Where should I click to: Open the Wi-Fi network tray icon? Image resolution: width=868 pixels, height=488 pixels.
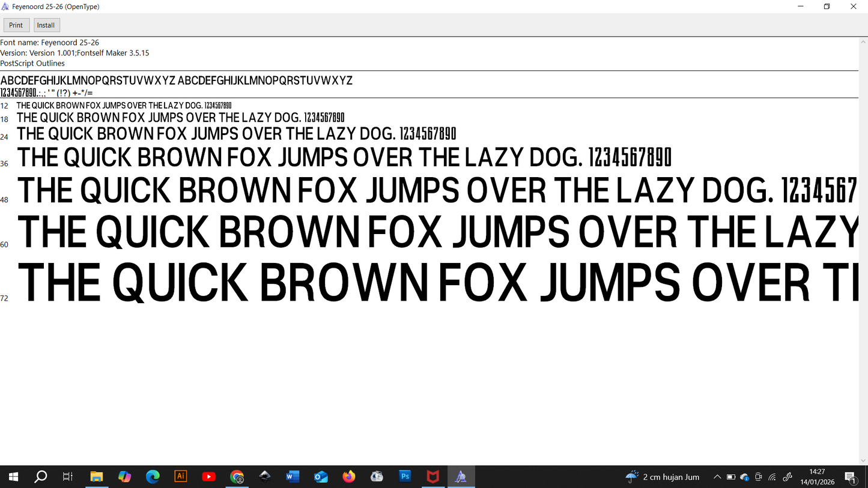point(772,477)
